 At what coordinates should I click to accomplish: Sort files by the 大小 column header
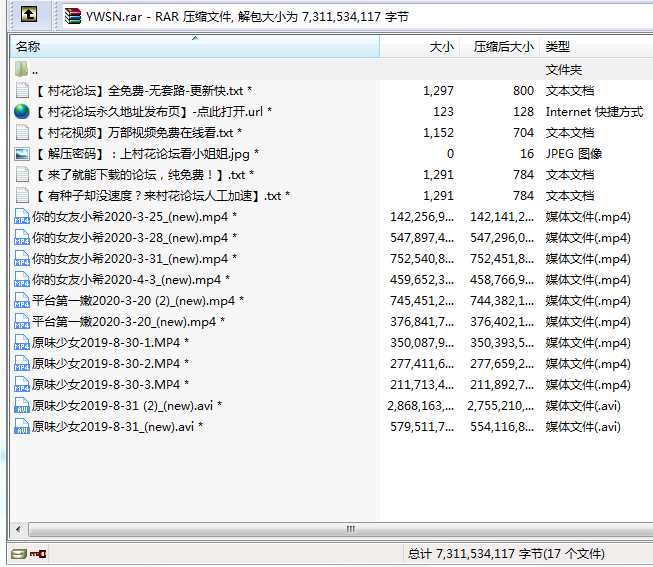pyautogui.click(x=440, y=47)
